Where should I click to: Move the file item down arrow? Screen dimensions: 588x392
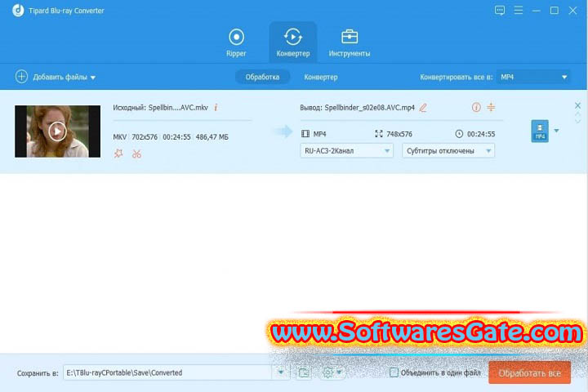tap(577, 121)
